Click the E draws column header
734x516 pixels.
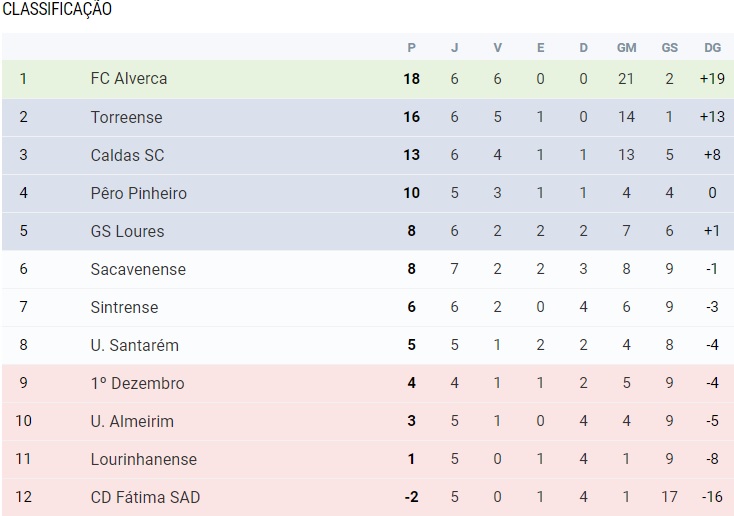click(541, 47)
